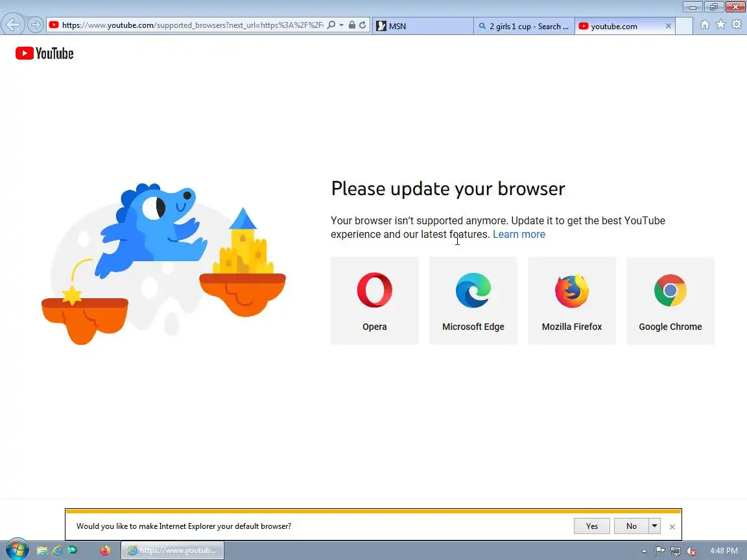Open a new tab with the blank tab button
Viewport: 747px width, 560px height.
(684, 26)
